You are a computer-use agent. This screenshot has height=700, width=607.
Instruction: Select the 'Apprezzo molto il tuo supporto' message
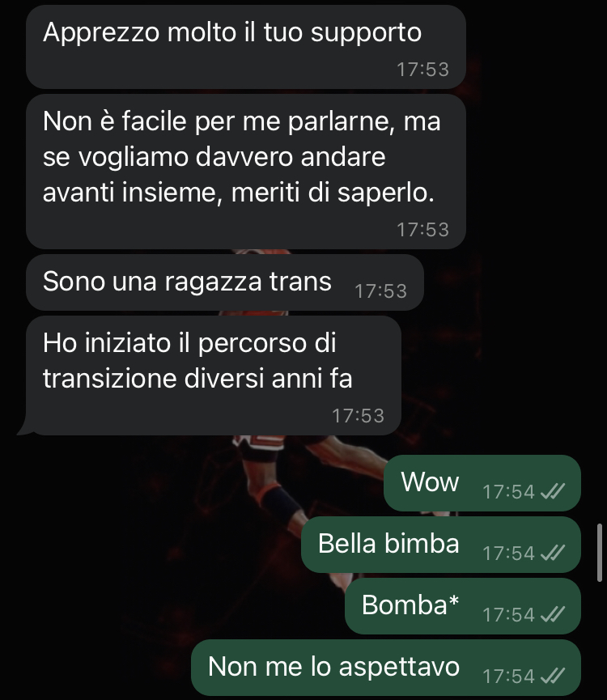[x=246, y=47]
